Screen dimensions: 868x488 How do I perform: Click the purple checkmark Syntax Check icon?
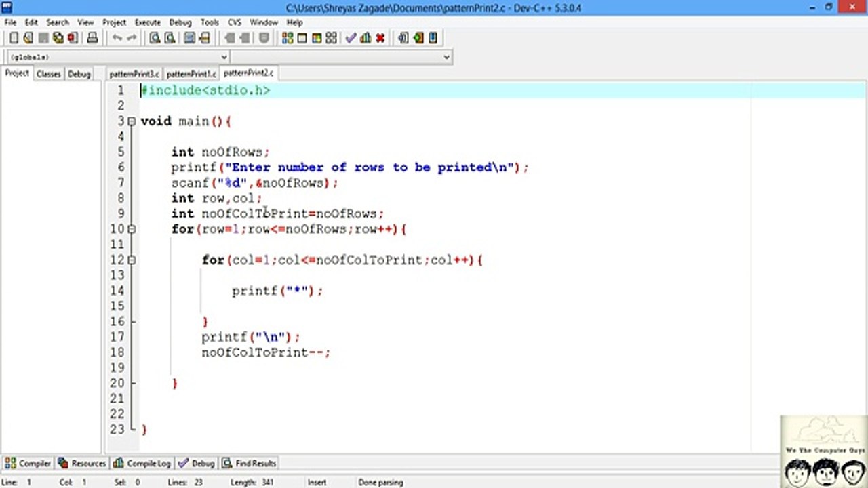tap(351, 39)
